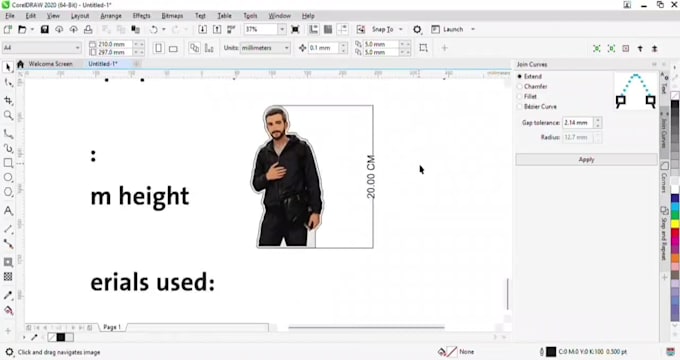This screenshot has width=680, height=360.
Task: Select the Transparency checkerboard tool
Action: pyautogui.click(x=8, y=277)
